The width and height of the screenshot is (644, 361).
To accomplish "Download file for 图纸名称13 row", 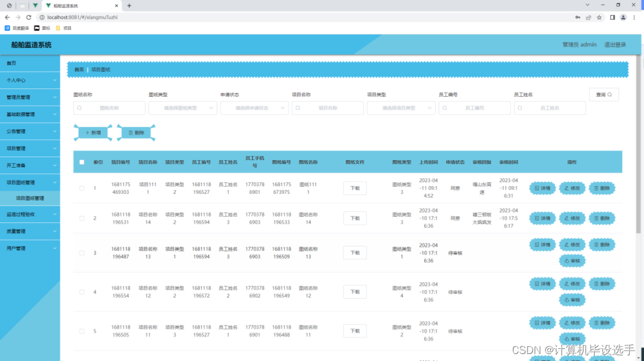I will coord(355,253).
